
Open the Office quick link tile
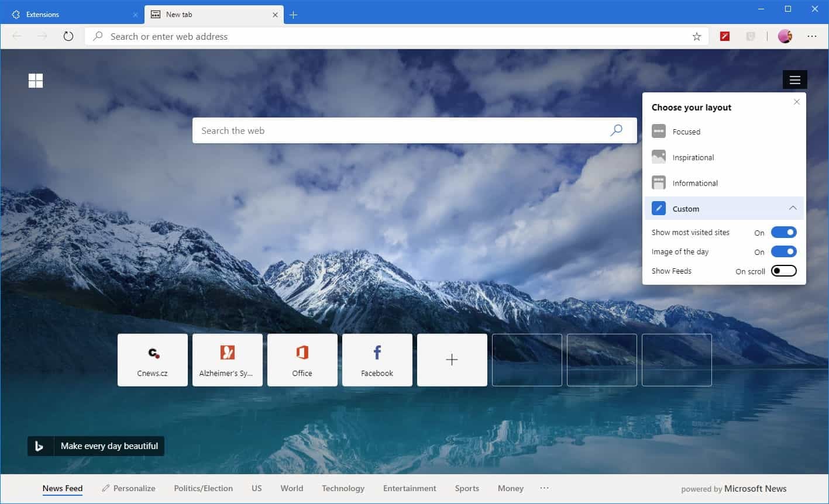(302, 360)
